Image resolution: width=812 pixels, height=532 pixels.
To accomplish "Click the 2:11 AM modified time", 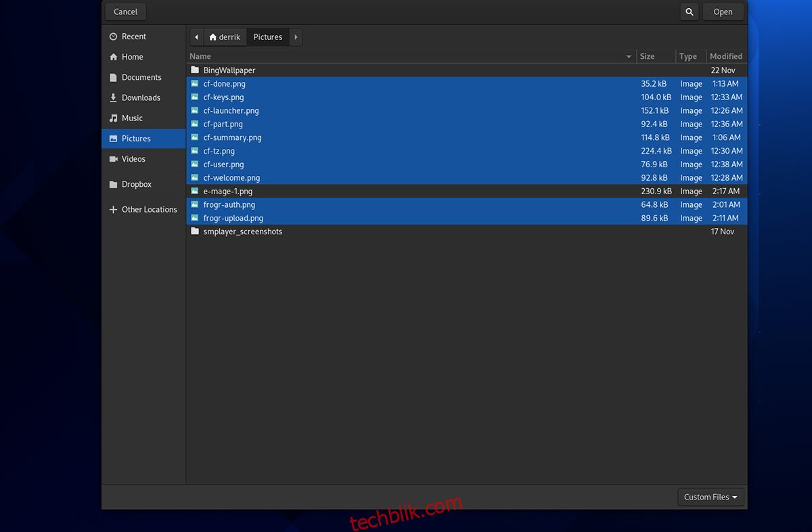I will pyautogui.click(x=725, y=218).
